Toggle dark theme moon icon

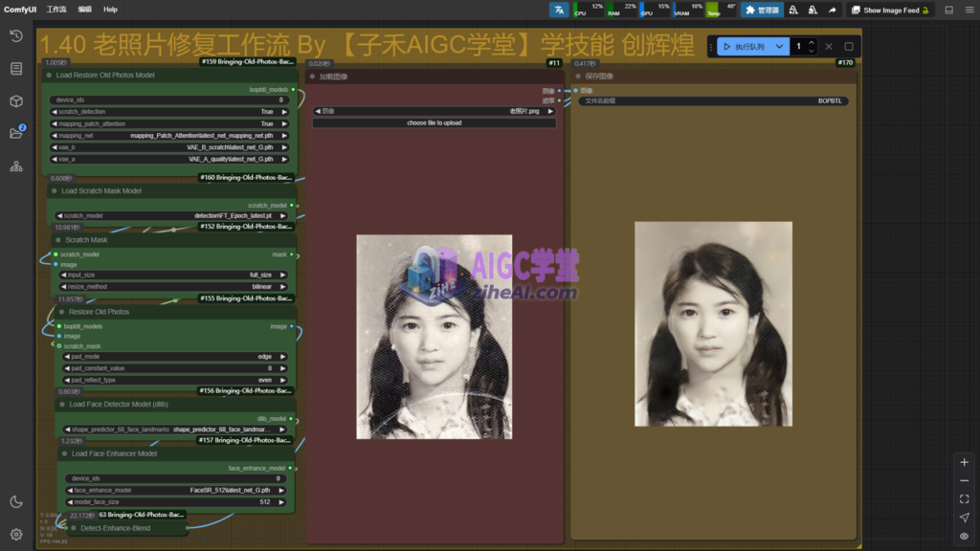coord(16,501)
